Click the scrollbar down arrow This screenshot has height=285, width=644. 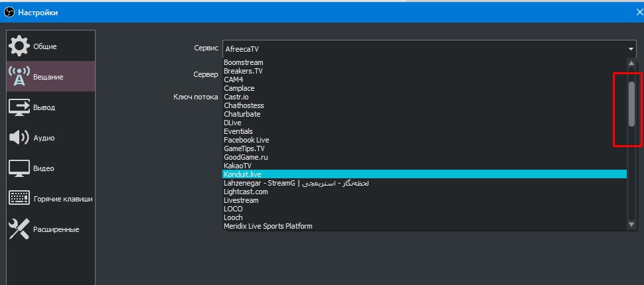631,224
